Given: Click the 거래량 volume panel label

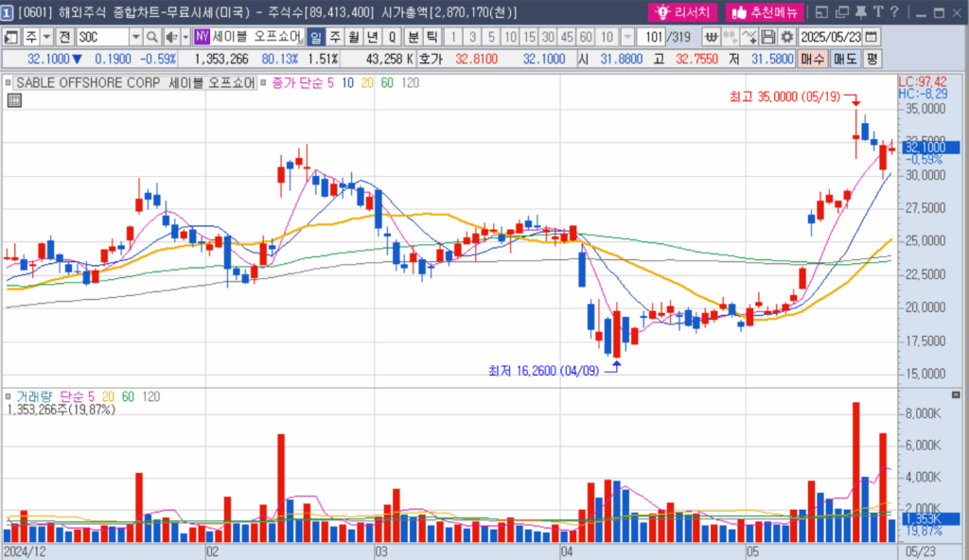Looking at the screenshot, I should pyautogui.click(x=35, y=396).
